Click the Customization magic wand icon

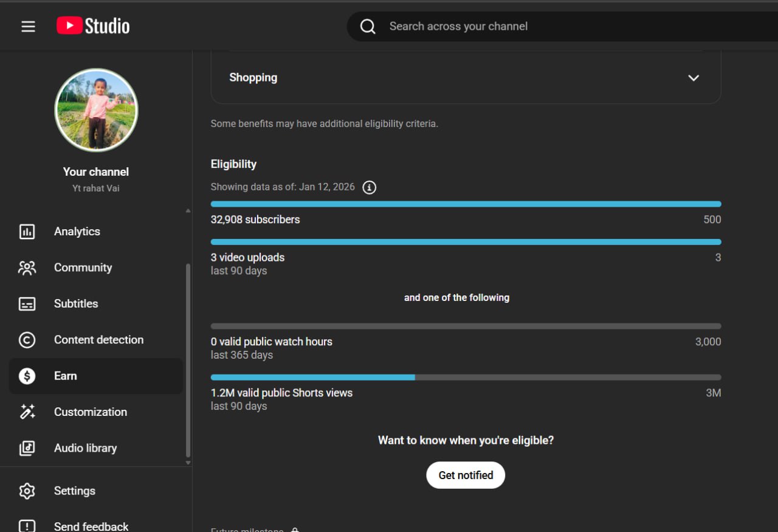click(27, 412)
